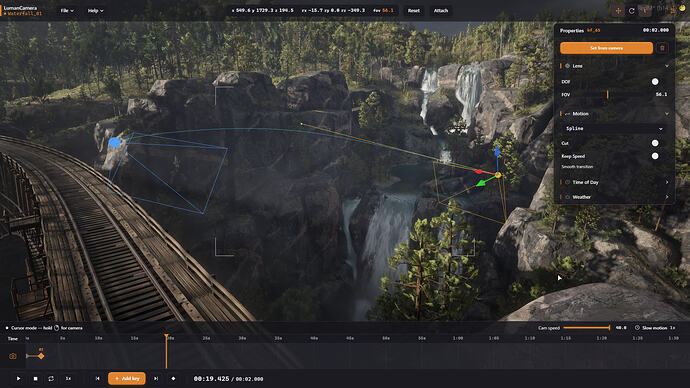Click the camera rotation values readout
The height and width of the screenshot is (388, 690).
click(334, 10)
